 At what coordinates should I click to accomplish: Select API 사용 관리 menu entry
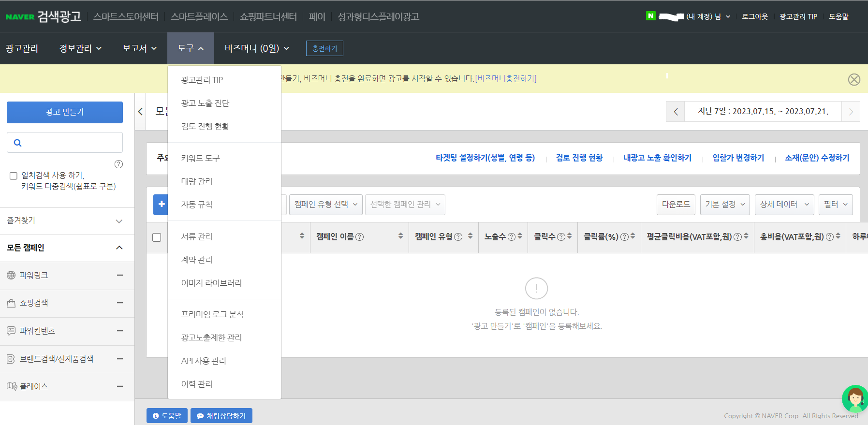(204, 361)
